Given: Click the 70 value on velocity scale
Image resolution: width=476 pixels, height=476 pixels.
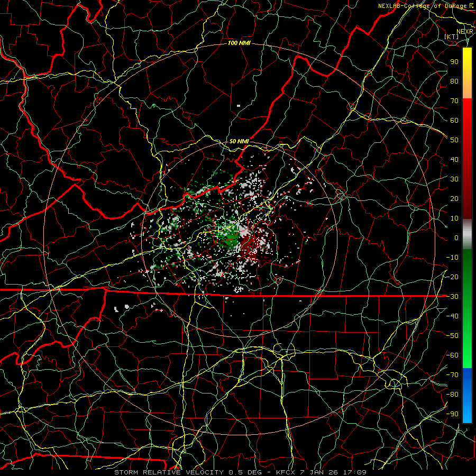Looking at the screenshot, I should pyautogui.click(x=454, y=101).
